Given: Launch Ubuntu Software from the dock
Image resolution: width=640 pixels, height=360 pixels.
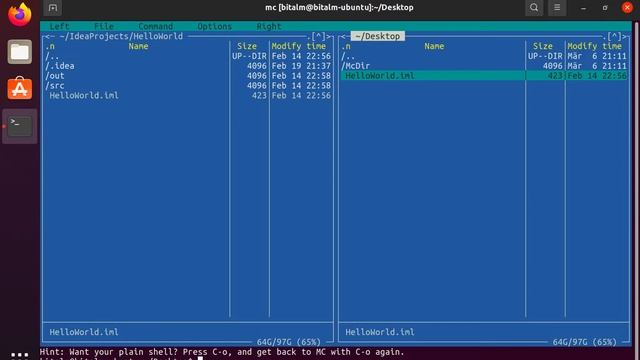Looking at the screenshot, I should 20,88.
